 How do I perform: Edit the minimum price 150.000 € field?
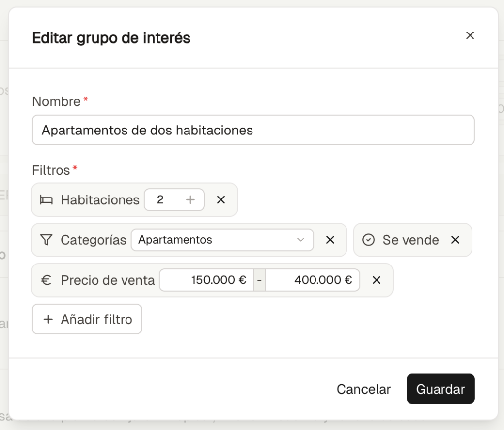pos(207,280)
